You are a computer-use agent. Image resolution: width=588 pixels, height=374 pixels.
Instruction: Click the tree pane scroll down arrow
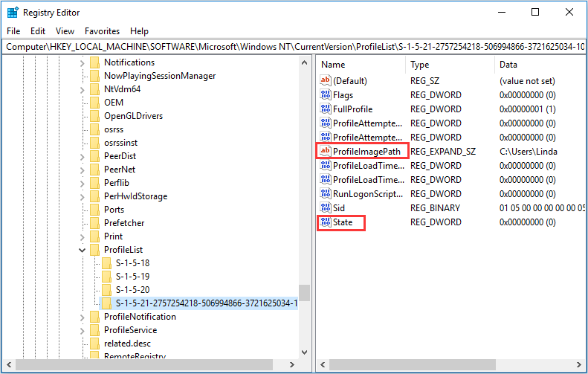pos(305,352)
